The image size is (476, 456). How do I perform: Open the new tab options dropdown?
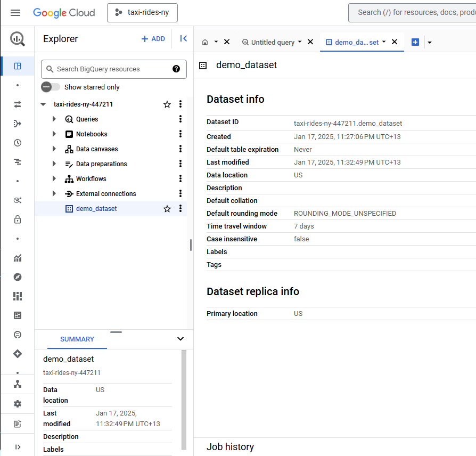coord(430,43)
